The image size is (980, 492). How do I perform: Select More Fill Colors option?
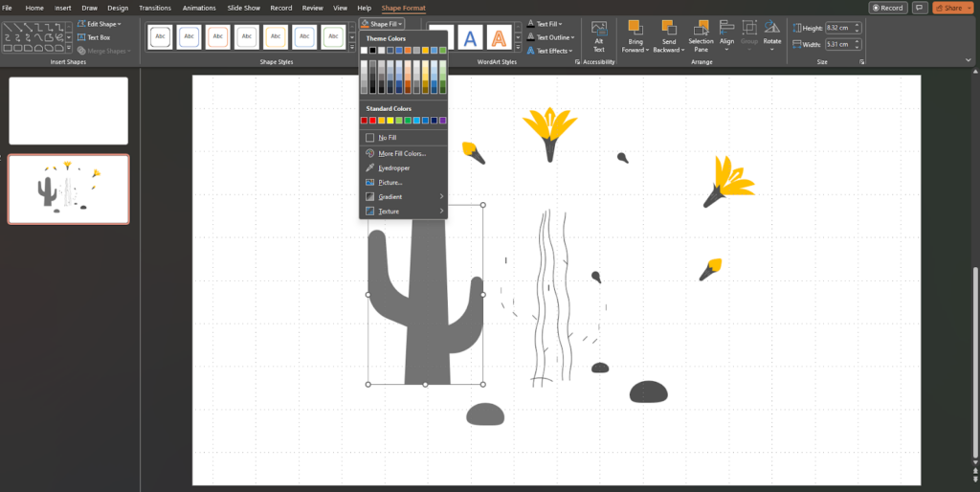pos(401,153)
